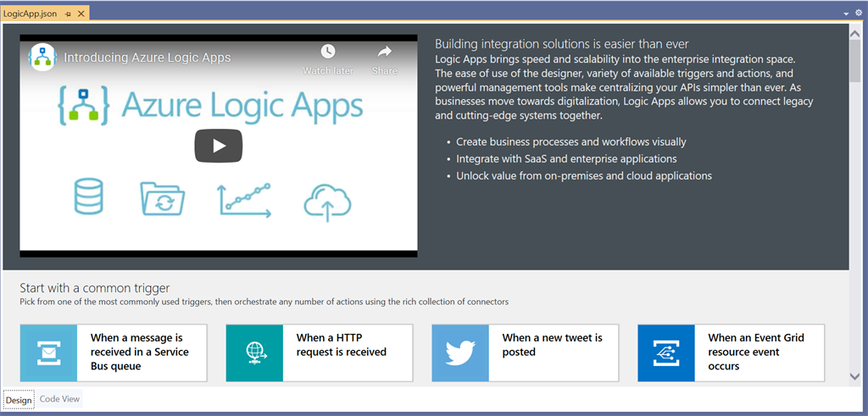Switch to the Code View tab
Viewport: 868px width, 416px height.
(60, 399)
